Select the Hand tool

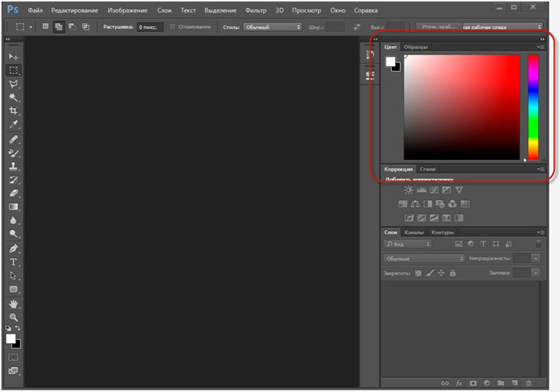(x=13, y=304)
